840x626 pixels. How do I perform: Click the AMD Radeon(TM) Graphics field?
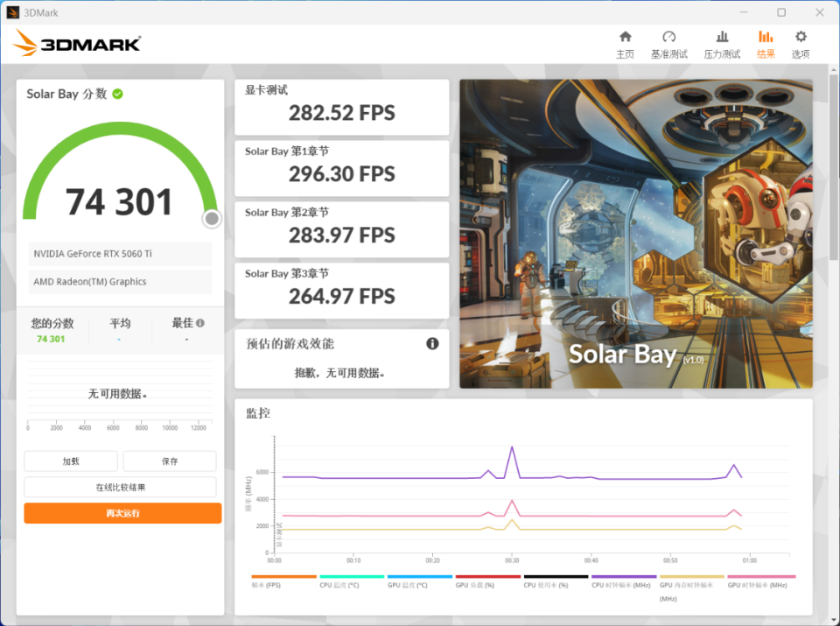(120, 281)
